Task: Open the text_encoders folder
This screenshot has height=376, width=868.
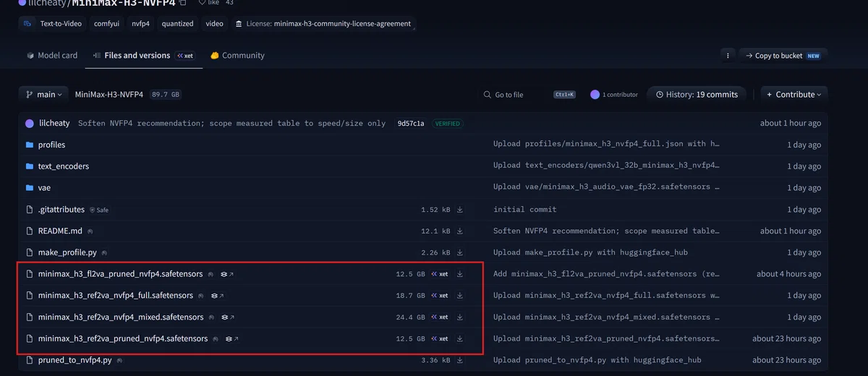Action: pos(64,166)
